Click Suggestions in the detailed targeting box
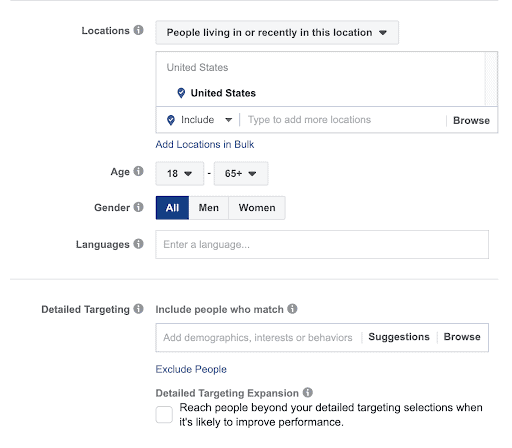The width and height of the screenshot is (512, 448). 399,337
